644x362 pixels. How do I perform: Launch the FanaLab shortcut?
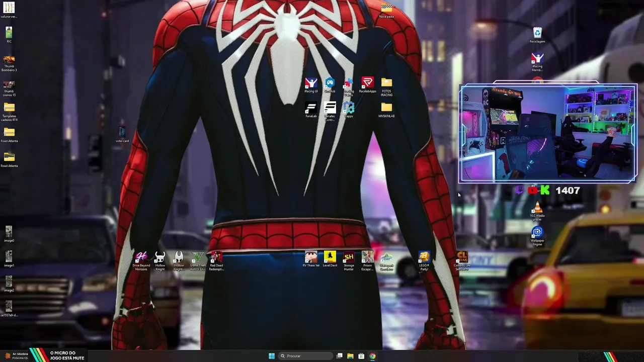311,110
